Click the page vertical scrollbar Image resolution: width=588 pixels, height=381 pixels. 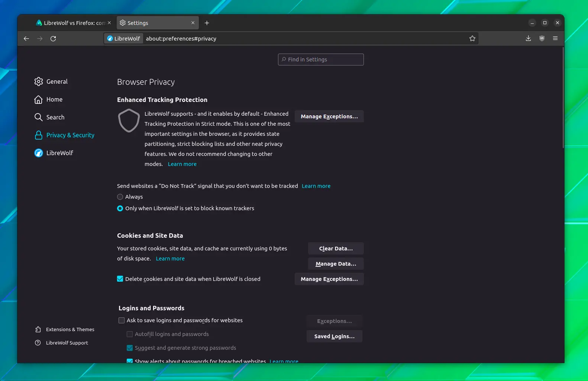pyautogui.click(x=563, y=97)
